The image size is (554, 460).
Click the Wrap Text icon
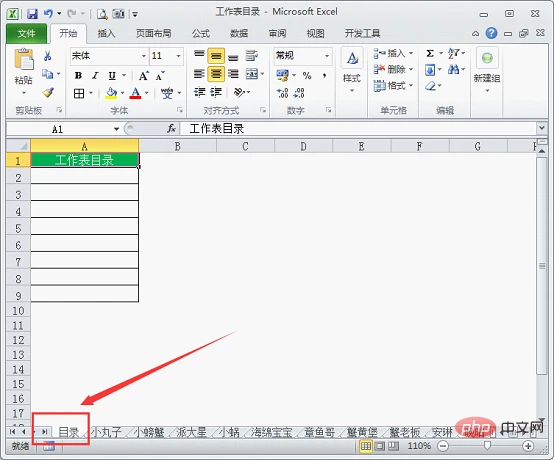[251, 55]
